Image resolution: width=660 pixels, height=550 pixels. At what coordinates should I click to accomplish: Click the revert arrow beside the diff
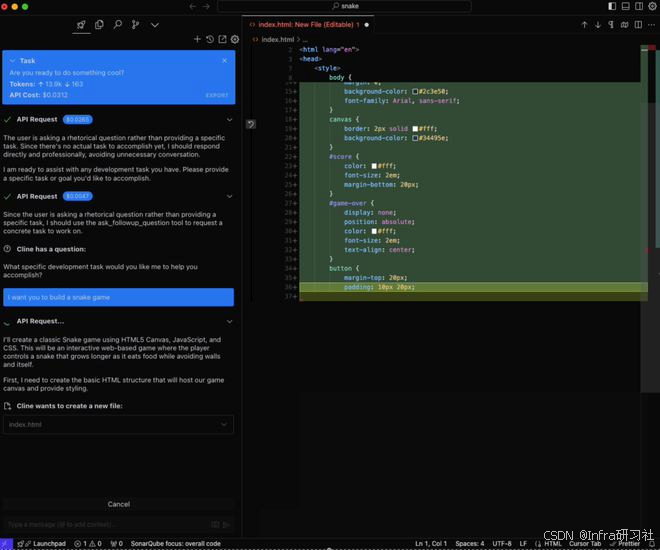(x=251, y=124)
